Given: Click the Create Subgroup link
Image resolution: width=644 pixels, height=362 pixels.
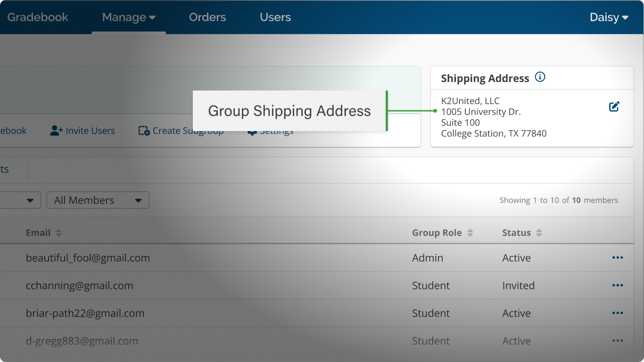Looking at the screenshot, I should [188, 131].
